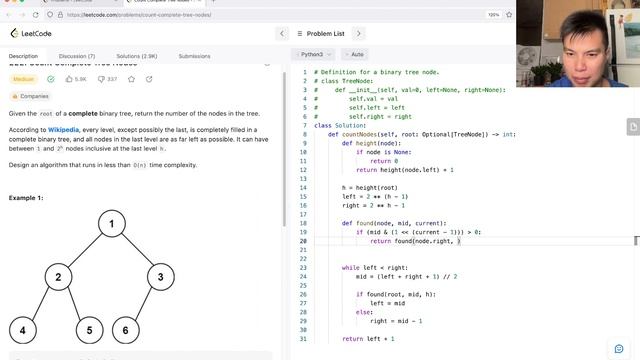
Task: Click the description panel scrollbar
Action: [284, 149]
